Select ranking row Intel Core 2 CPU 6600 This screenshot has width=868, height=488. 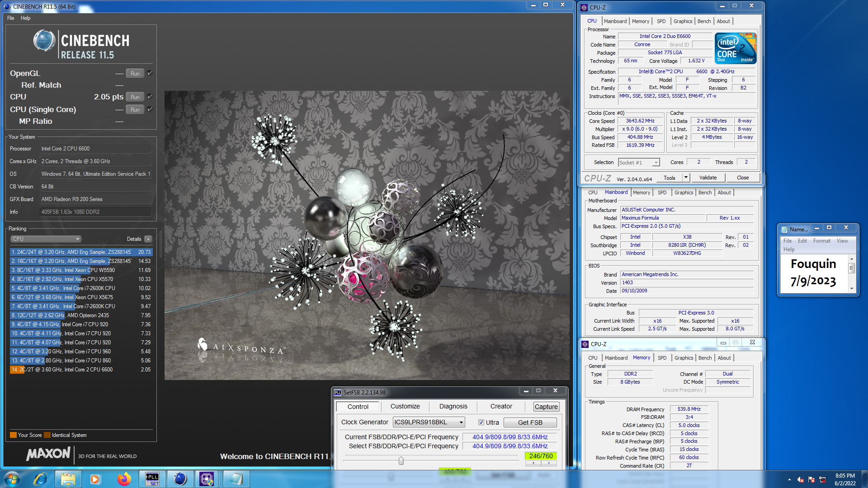tap(81, 370)
